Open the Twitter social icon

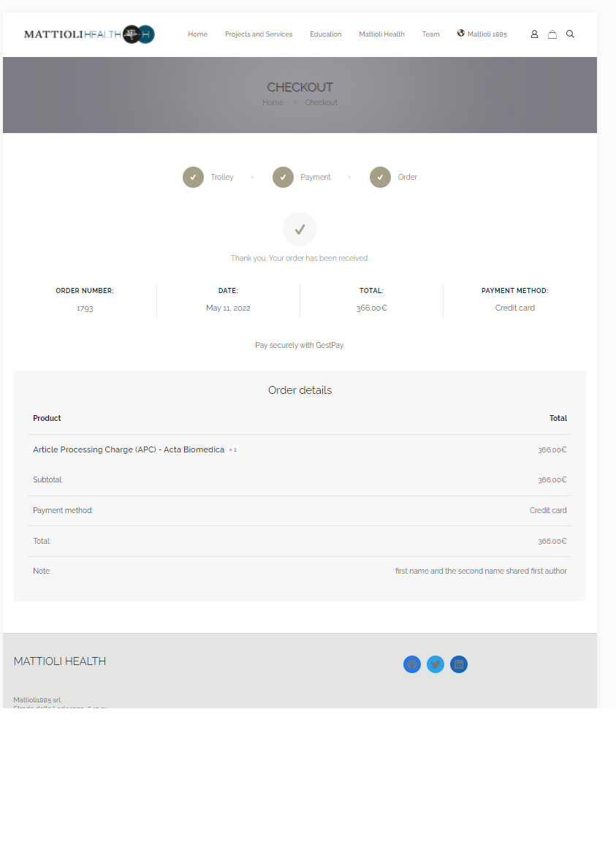pos(436,664)
